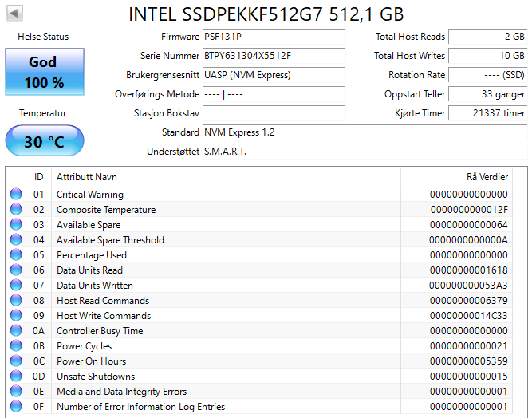The width and height of the screenshot is (532, 418).
Task: Click the previous disk arrow button
Action: click(15, 14)
